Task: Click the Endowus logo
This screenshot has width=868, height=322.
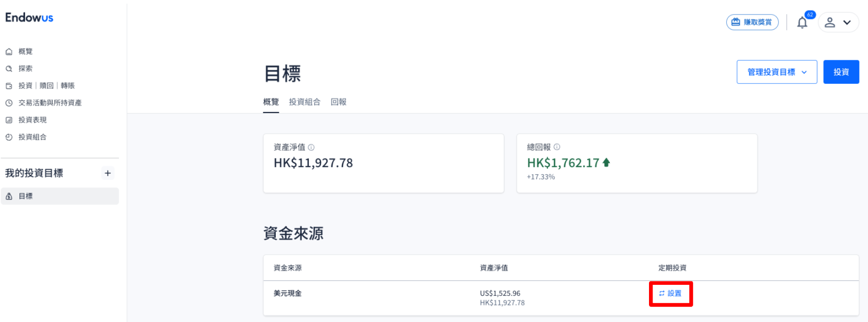Action: coord(29,18)
